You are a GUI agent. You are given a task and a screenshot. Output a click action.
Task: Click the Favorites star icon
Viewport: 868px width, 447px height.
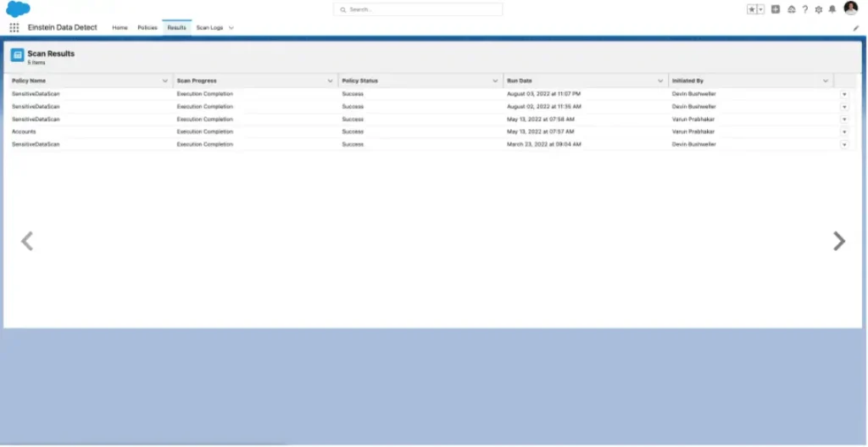pyautogui.click(x=751, y=9)
